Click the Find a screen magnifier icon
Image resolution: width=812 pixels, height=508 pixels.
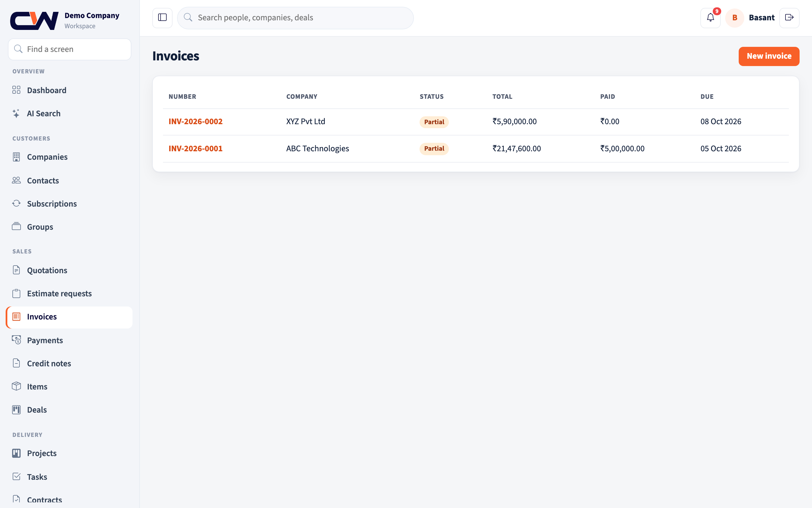point(18,49)
